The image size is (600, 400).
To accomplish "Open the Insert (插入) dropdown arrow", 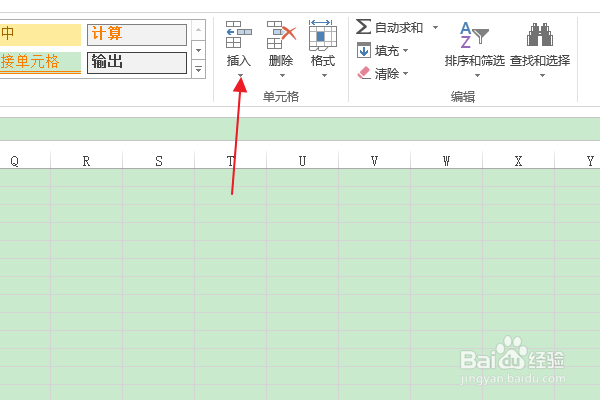I will (x=240, y=75).
